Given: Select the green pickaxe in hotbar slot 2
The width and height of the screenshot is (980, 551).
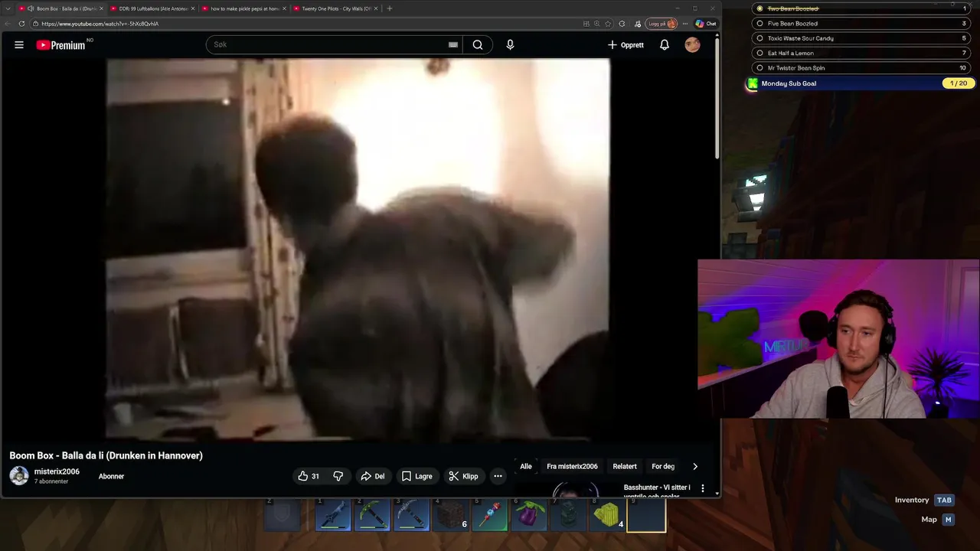Looking at the screenshot, I should pyautogui.click(x=372, y=515).
